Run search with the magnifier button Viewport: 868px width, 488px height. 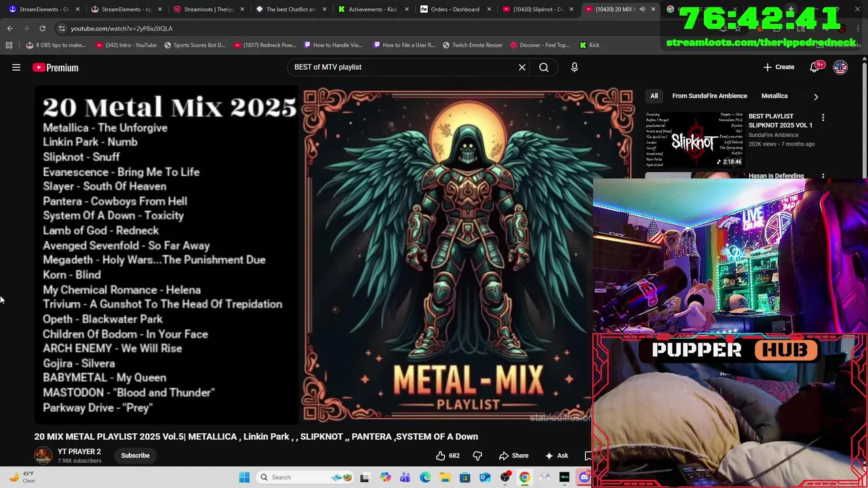tap(544, 67)
